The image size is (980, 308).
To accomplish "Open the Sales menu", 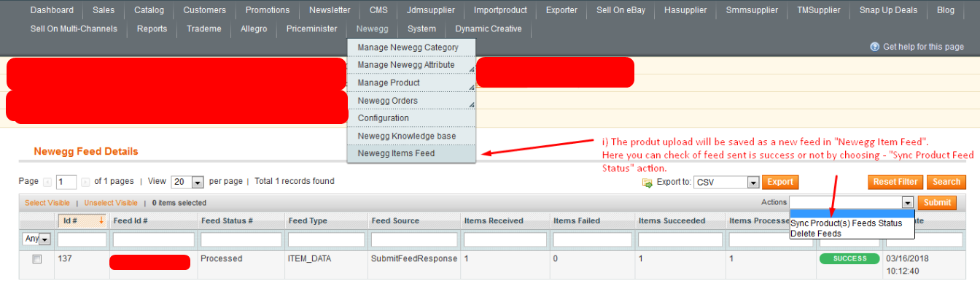I will pyautogui.click(x=104, y=10).
